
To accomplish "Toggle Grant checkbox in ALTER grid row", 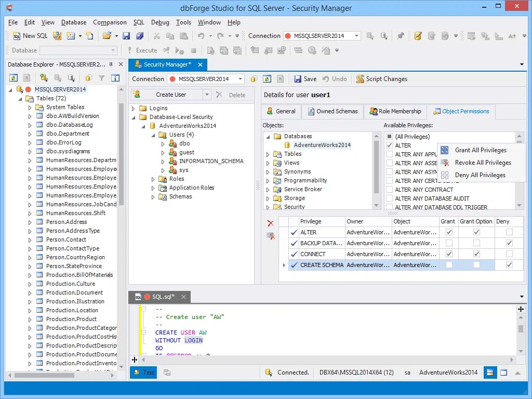I will tap(449, 232).
